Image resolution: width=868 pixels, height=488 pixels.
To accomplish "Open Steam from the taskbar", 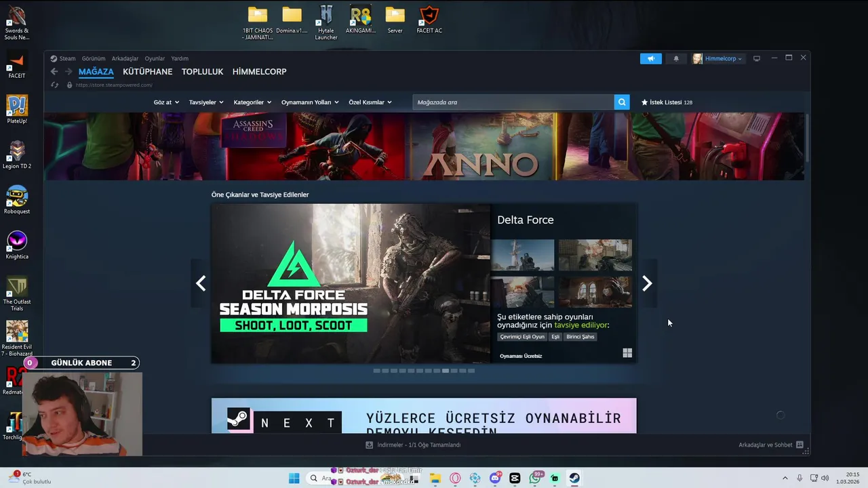I will coord(574,478).
